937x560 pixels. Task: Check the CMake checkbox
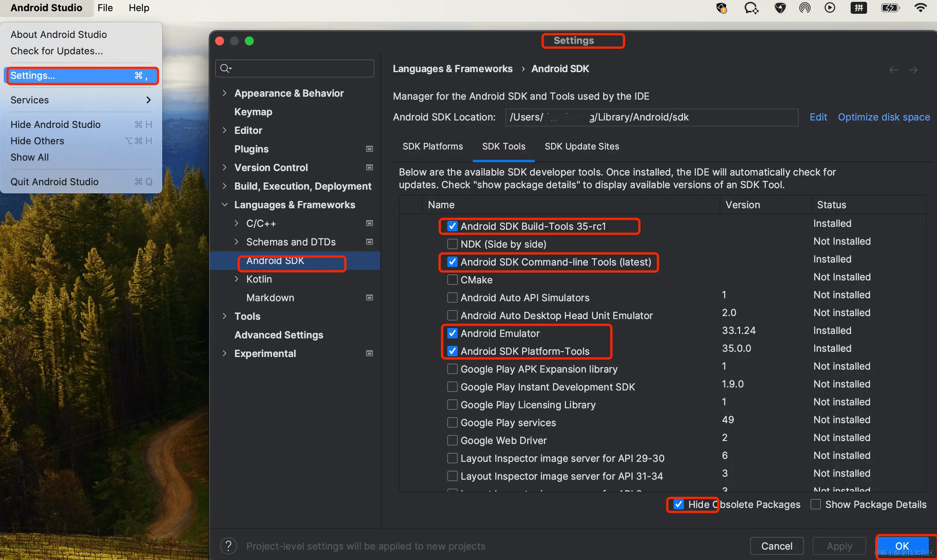click(x=452, y=280)
